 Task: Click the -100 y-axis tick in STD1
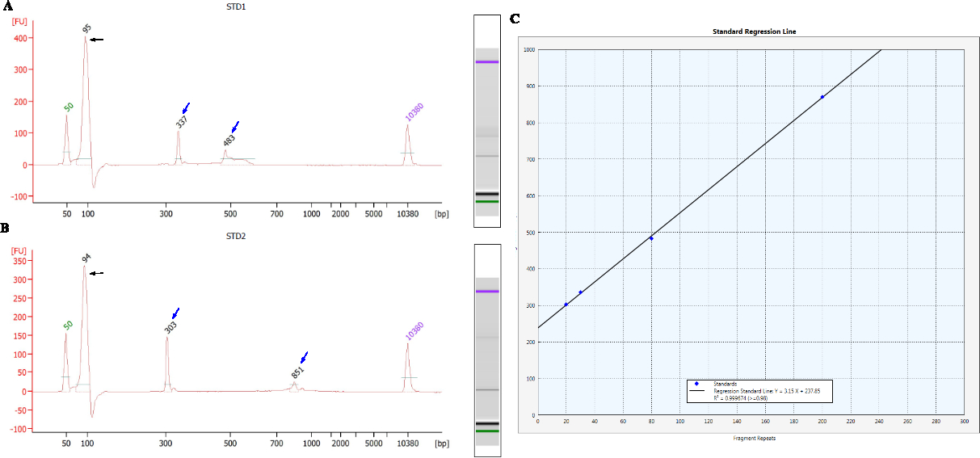click(19, 197)
